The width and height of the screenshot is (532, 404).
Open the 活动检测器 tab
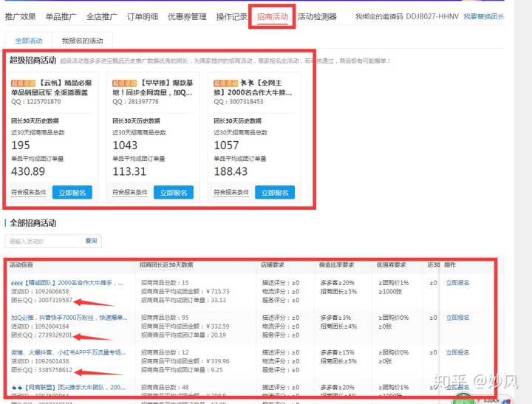pos(317,16)
